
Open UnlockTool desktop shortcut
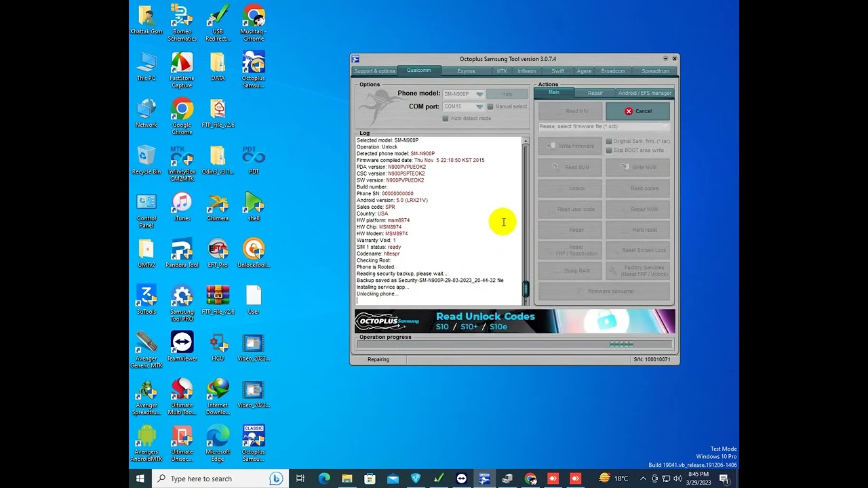(x=254, y=253)
